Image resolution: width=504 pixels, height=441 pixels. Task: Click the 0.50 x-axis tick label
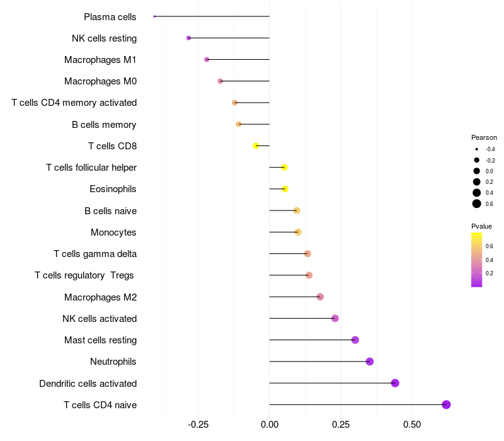point(412,424)
